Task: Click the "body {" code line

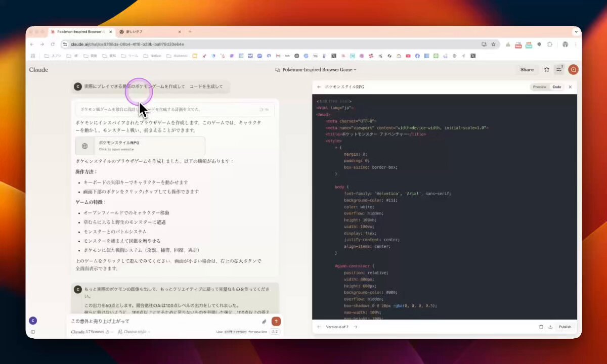Action: click(x=341, y=187)
